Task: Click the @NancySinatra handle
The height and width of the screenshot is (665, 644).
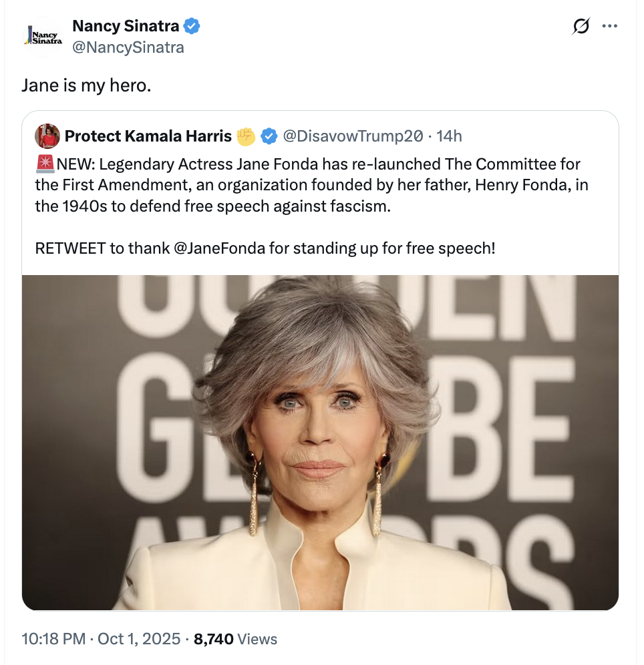Action: [x=128, y=48]
